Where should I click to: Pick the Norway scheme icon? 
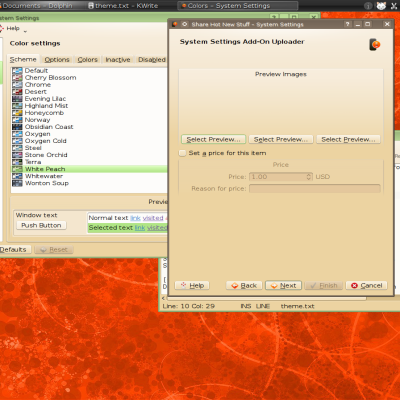point(17,120)
